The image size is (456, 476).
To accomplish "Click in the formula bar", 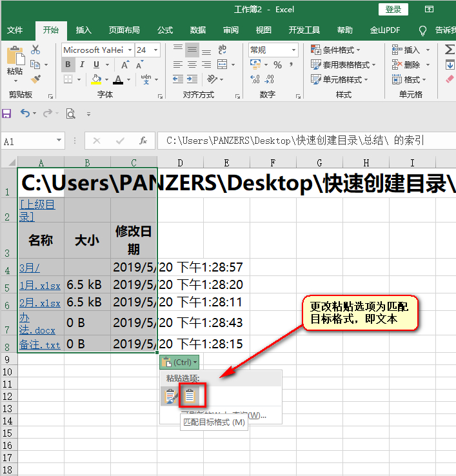I will tap(306, 141).
